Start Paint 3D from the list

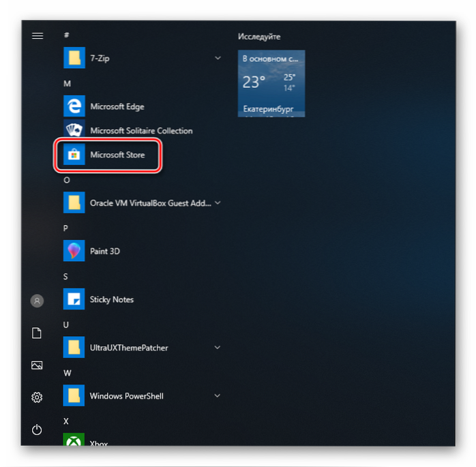click(x=74, y=251)
